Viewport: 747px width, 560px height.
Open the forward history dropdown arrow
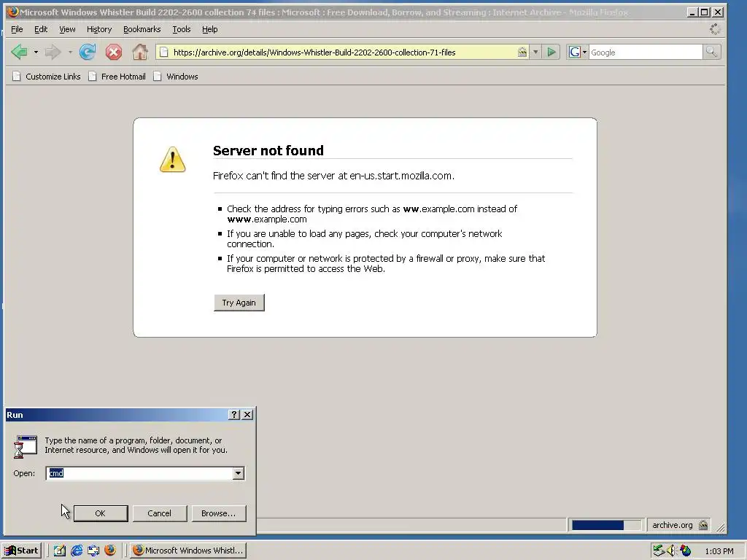click(x=70, y=52)
